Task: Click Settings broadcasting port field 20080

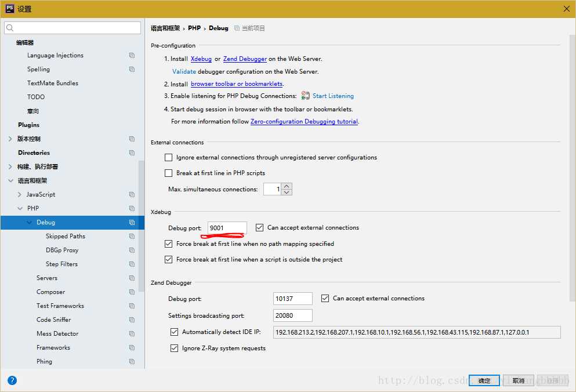Action: click(x=293, y=315)
